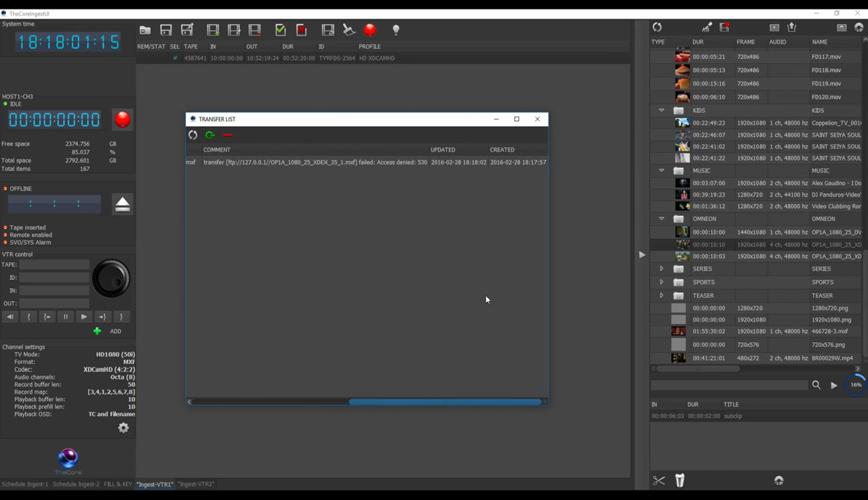The width and height of the screenshot is (868, 500).
Task: Open FILL & KEY tab
Action: [x=118, y=484]
